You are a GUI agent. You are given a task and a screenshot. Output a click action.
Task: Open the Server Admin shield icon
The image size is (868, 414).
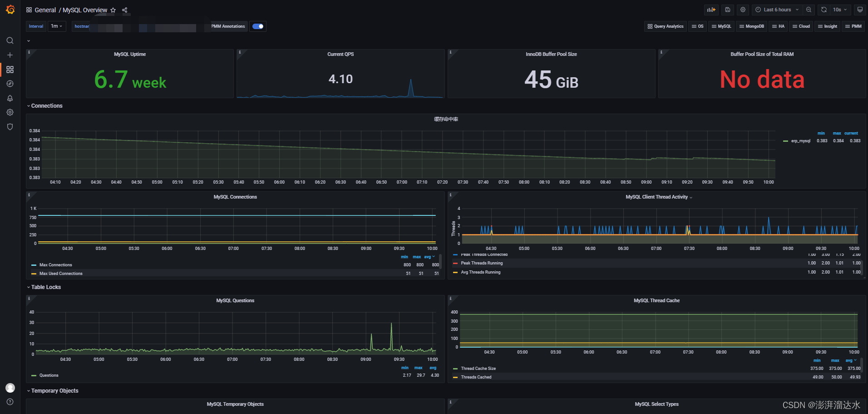click(x=10, y=127)
